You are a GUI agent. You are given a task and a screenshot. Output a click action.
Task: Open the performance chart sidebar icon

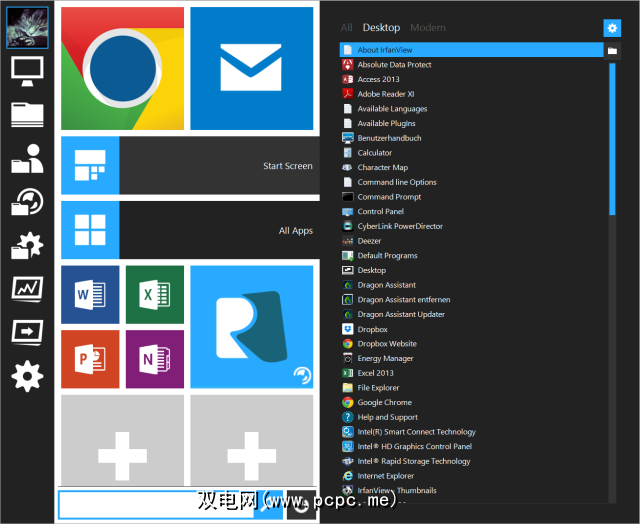pyautogui.click(x=27, y=289)
